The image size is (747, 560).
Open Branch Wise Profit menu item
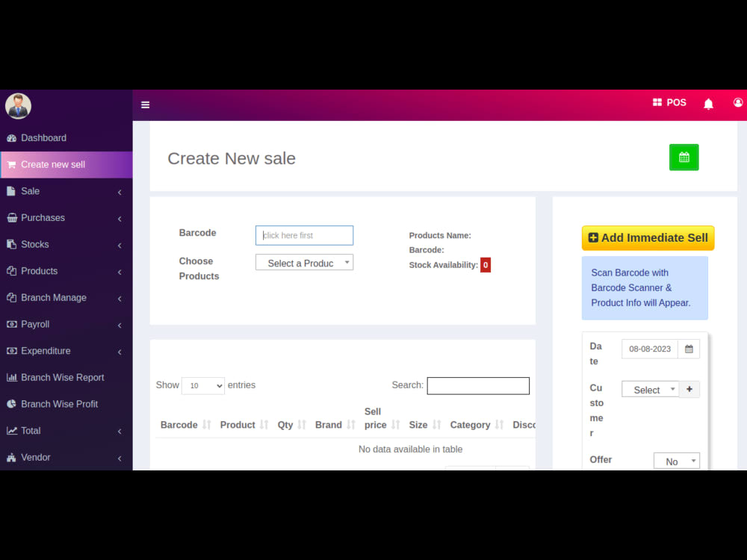[x=66, y=404]
